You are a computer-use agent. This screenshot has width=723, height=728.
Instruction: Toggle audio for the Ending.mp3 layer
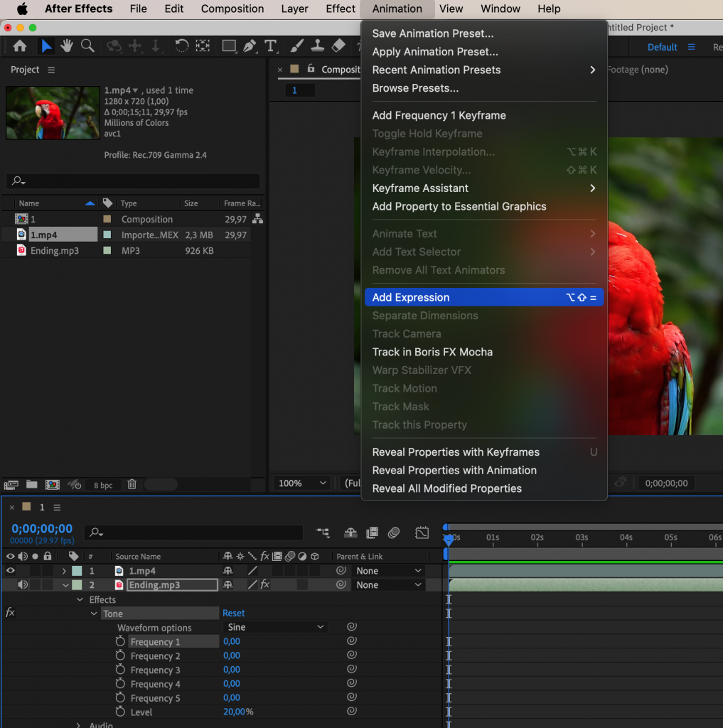tap(21, 584)
